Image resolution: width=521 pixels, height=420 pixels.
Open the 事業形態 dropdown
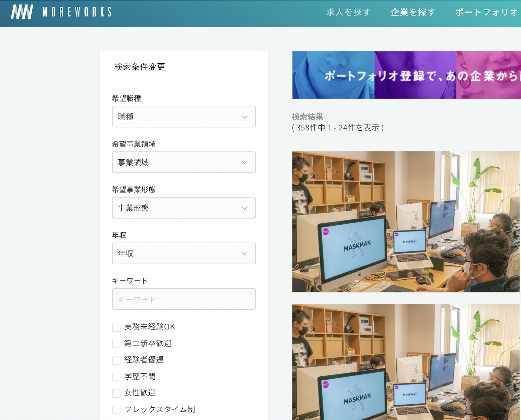coord(184,208)
